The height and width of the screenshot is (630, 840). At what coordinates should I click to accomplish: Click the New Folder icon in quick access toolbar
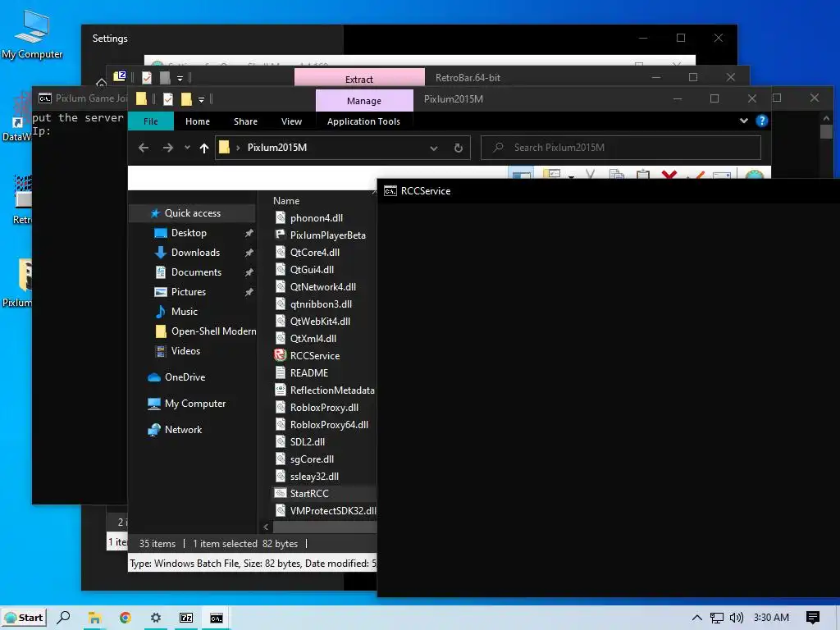[x=186, y=99]
